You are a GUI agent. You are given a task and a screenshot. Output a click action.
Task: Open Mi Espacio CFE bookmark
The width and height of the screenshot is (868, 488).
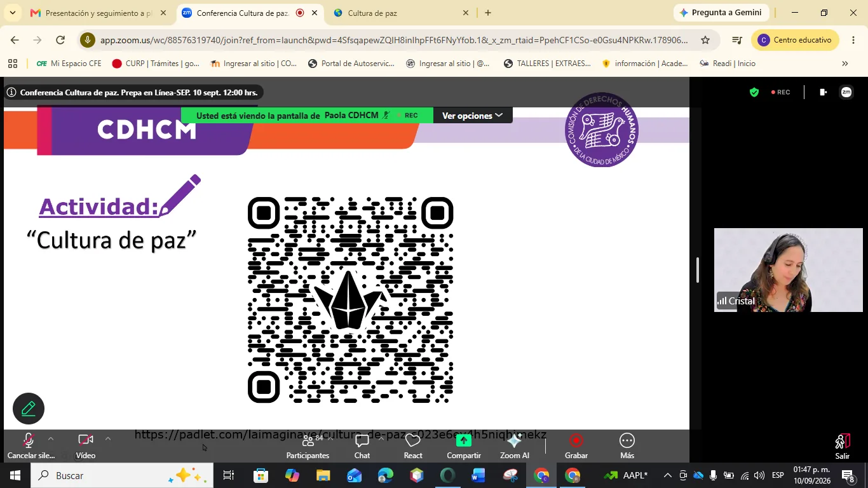point(69,64)
